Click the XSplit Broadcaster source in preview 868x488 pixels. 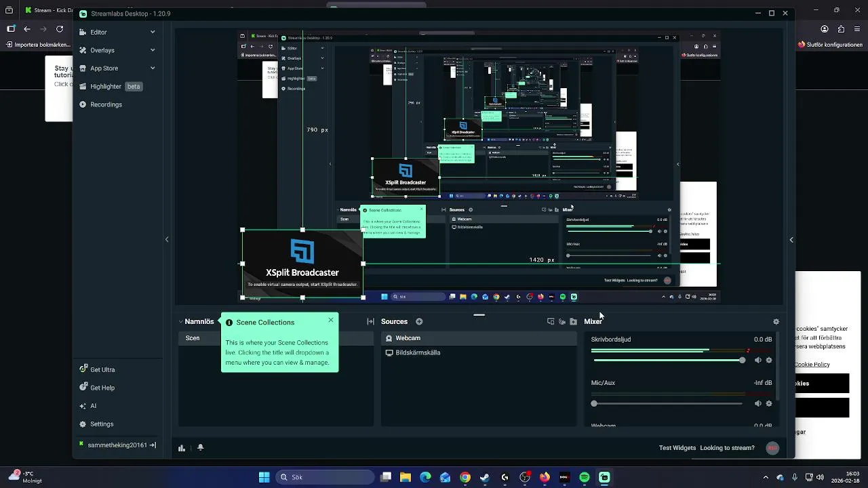(302, 264)
